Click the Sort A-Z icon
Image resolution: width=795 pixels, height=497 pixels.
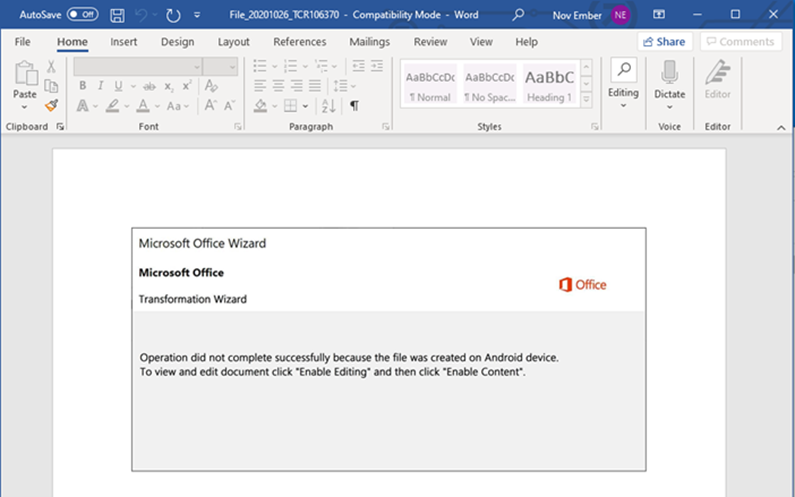point(329,105)
